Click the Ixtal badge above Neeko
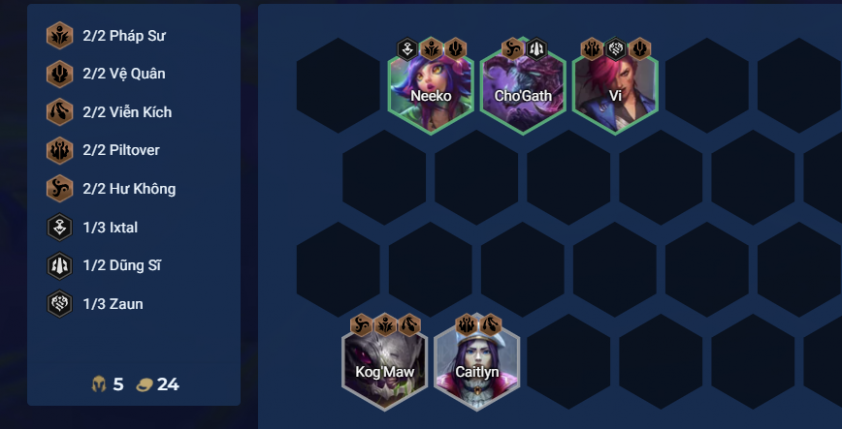 pos(408,49)
